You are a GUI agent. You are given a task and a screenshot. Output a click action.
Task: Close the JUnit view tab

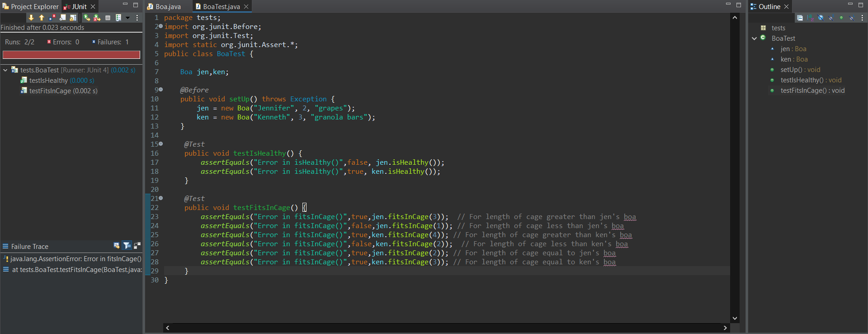93,6
